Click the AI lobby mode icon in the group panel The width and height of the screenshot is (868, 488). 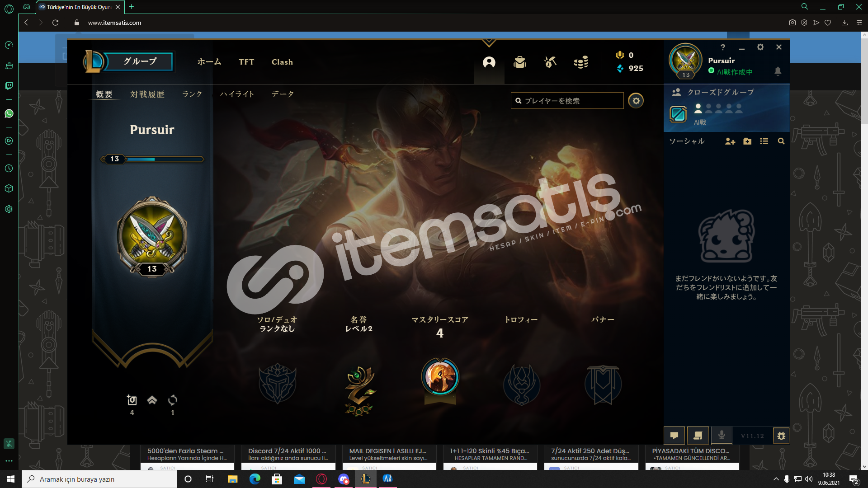[678, 114]
